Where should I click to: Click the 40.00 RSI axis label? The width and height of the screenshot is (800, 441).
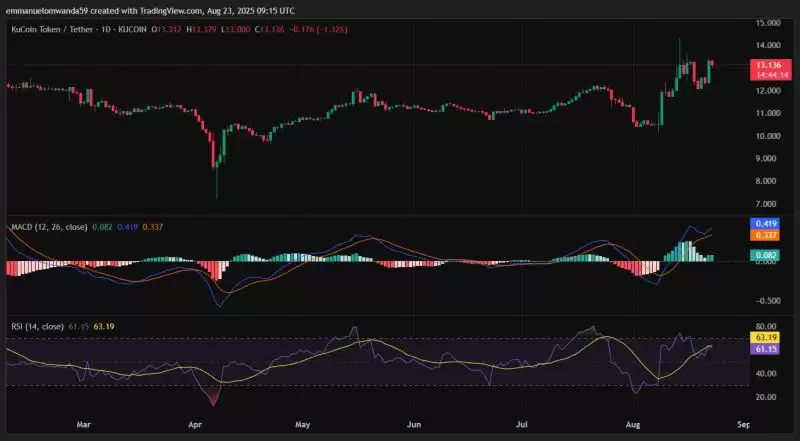click(x=768, y=374)
